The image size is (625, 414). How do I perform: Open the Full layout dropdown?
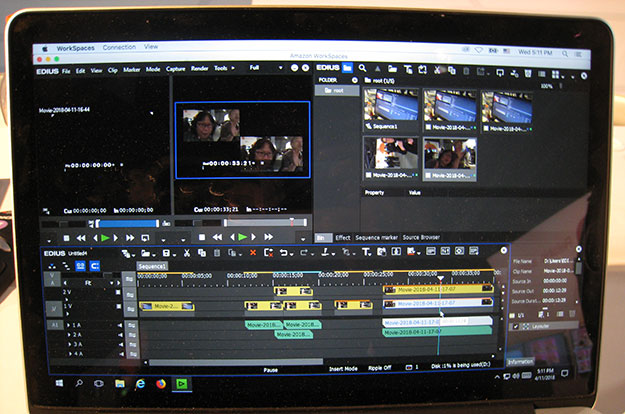coord(262,69)
